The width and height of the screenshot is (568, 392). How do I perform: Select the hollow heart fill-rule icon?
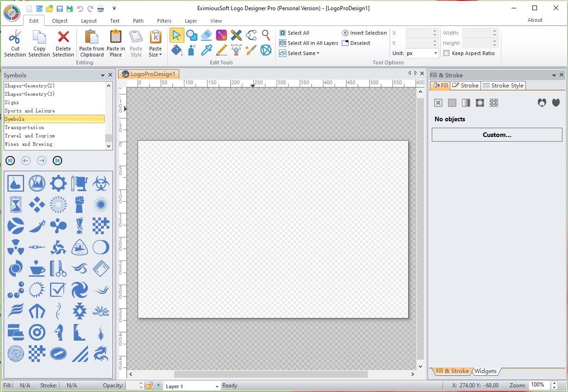[542, 103]
